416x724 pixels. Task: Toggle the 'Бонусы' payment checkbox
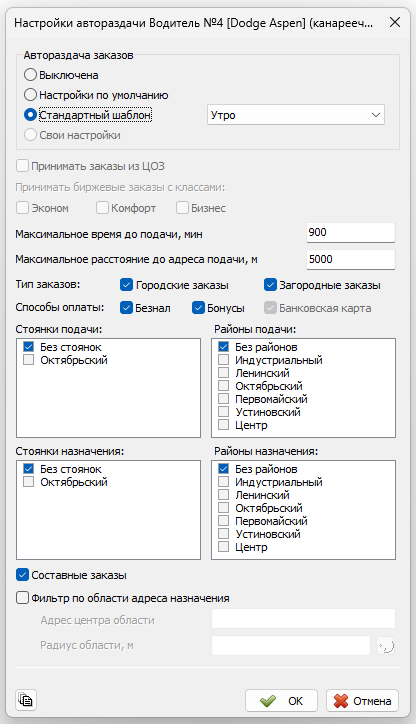click(199, 308)
